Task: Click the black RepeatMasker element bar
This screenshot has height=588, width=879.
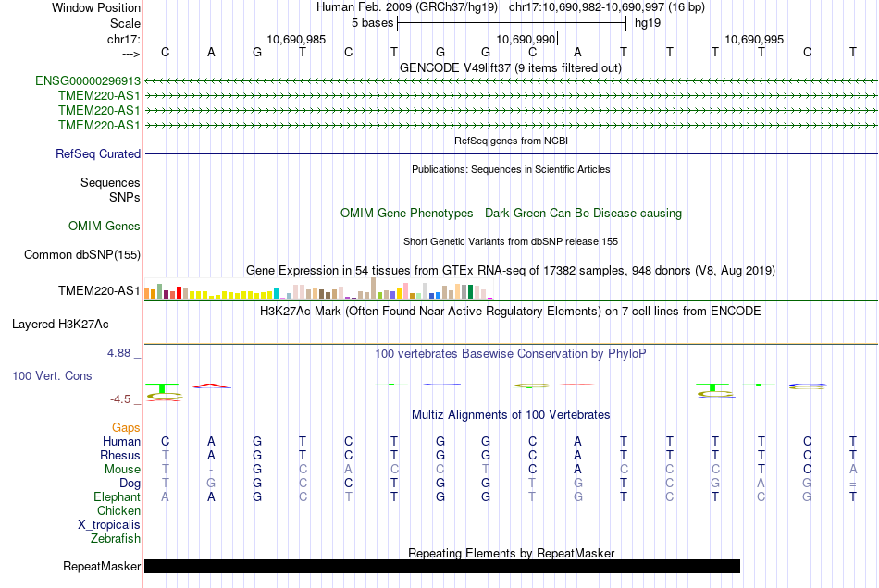Action: point(441,566)
